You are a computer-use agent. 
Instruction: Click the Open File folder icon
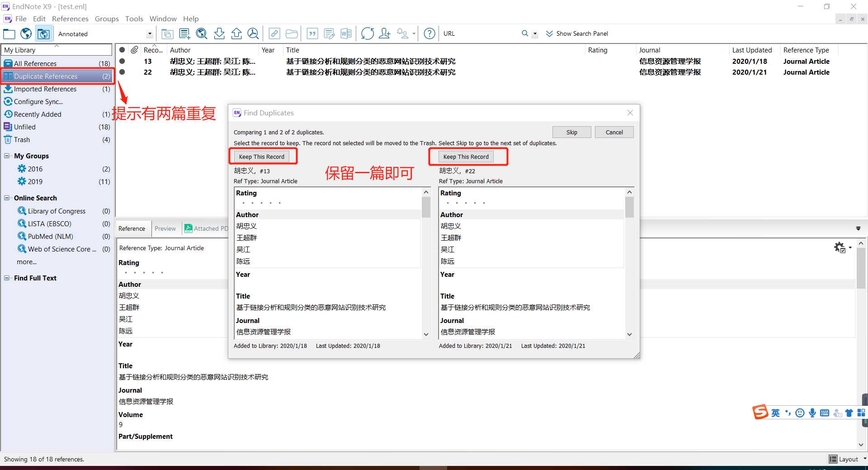pyautogui.click(x=292, y=34)
